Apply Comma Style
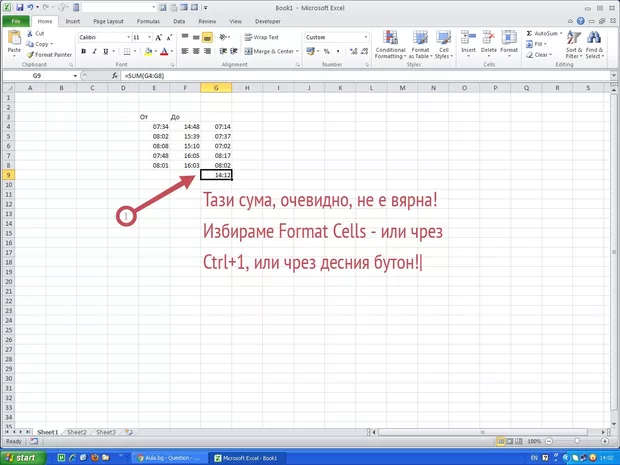 tap(338, 51)
